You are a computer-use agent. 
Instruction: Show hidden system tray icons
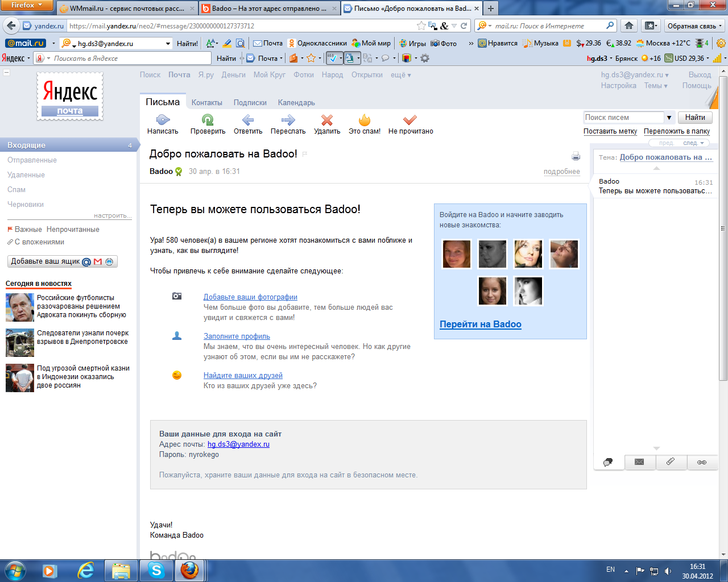point(626,571)
